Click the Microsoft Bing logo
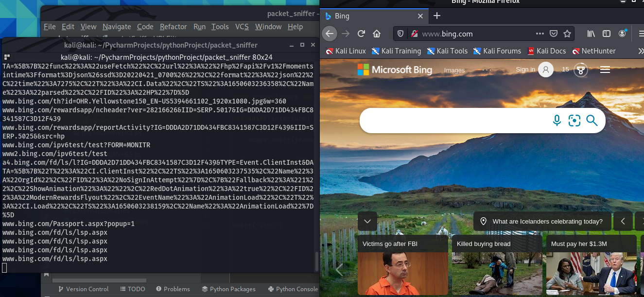 pos(395,70)
